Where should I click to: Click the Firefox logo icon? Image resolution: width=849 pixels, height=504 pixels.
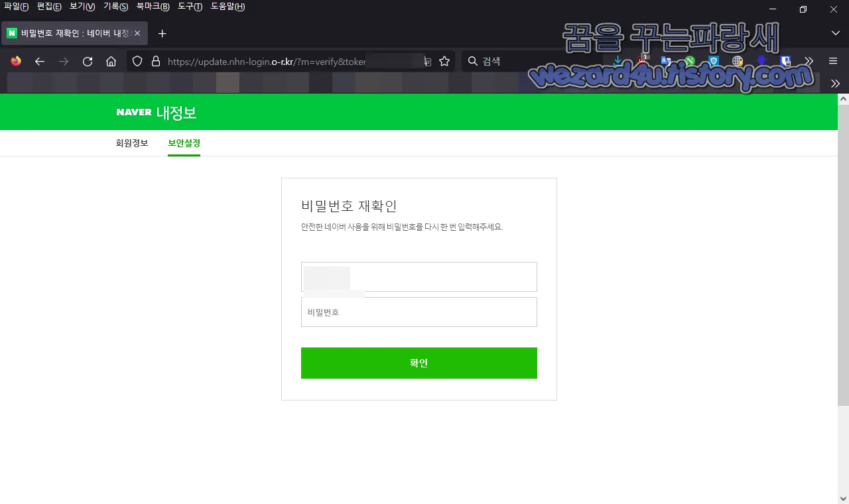point(16,61)
